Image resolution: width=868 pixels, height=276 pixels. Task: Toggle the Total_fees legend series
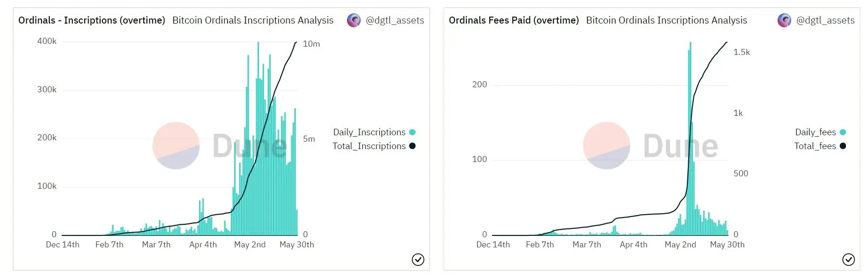(815, 146)
